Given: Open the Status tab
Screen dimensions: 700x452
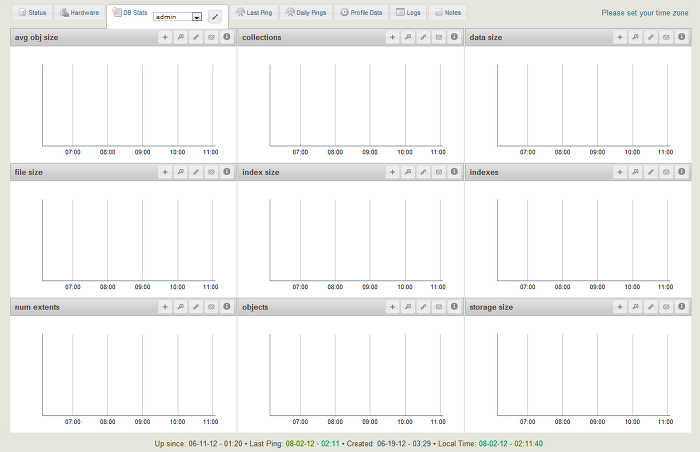Looking at the screenshot, I should [x=32, y=13].
